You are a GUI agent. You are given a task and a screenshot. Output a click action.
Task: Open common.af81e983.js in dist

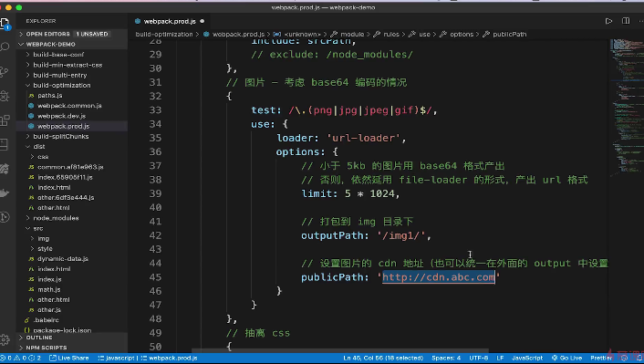pos(70,167)
